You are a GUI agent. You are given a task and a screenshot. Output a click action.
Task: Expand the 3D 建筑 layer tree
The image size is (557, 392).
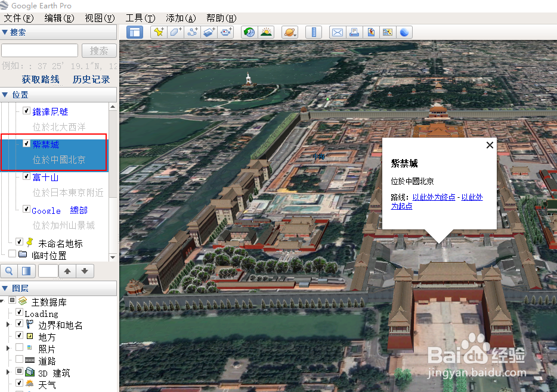tap(8, 372)
